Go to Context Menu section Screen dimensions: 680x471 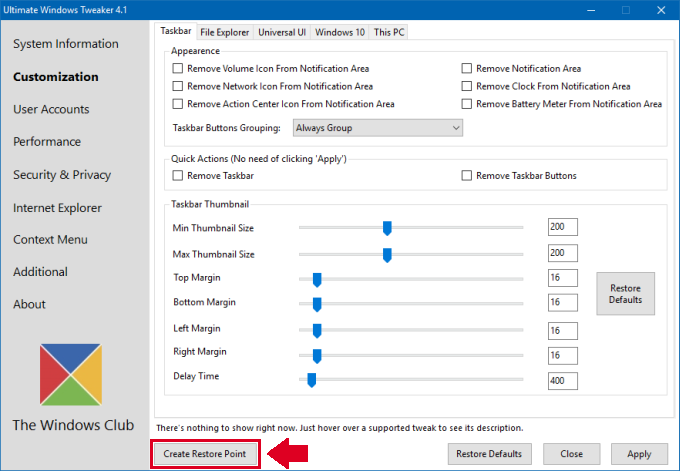[50, 240]
